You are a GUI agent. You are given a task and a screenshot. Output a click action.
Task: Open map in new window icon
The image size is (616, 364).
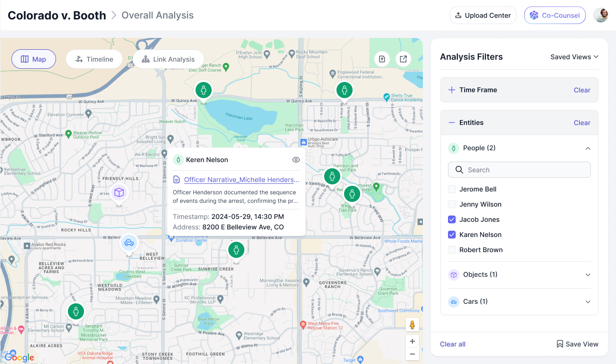[x=403, y=59]
